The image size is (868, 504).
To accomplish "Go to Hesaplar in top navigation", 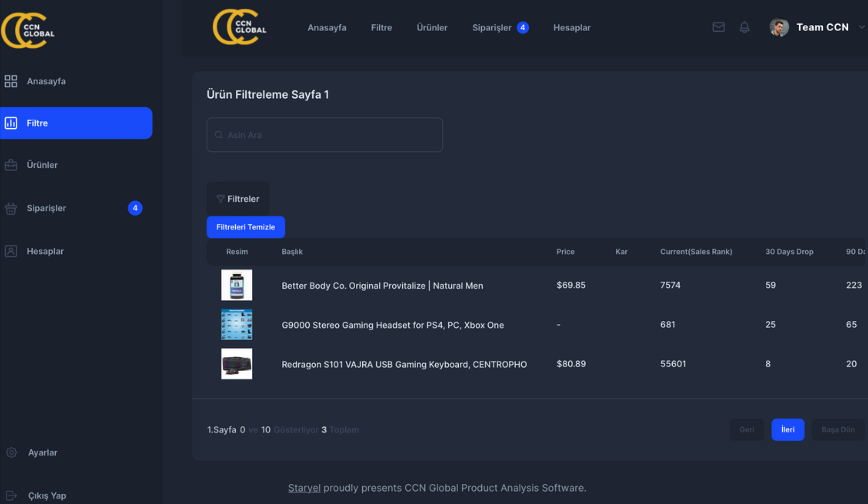I will click(x=572, y=28).
